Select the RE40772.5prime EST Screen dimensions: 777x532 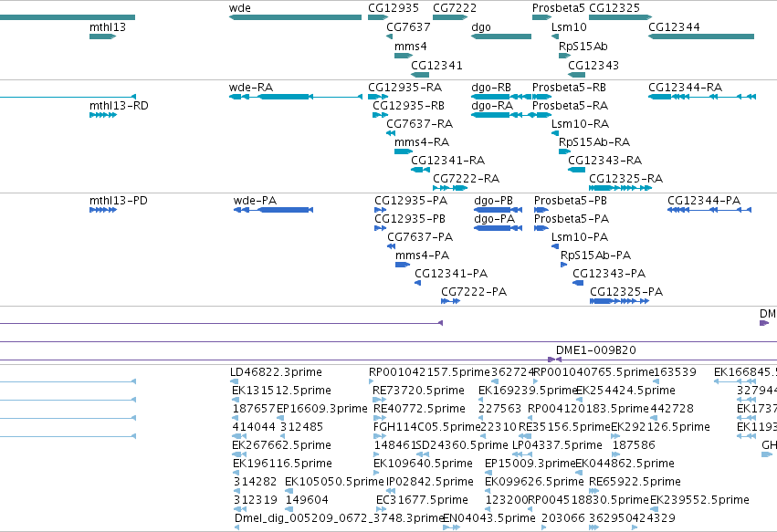click(379, 418)
